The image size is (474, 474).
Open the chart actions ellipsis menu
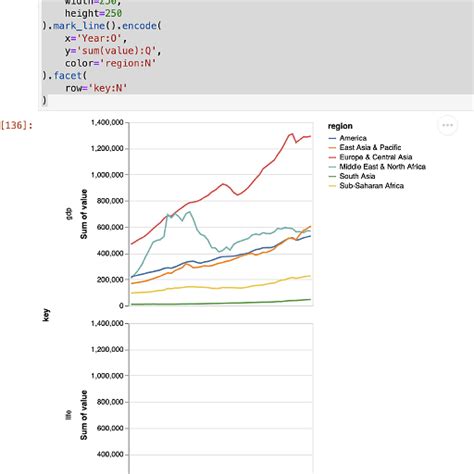[x=447, y=125]
